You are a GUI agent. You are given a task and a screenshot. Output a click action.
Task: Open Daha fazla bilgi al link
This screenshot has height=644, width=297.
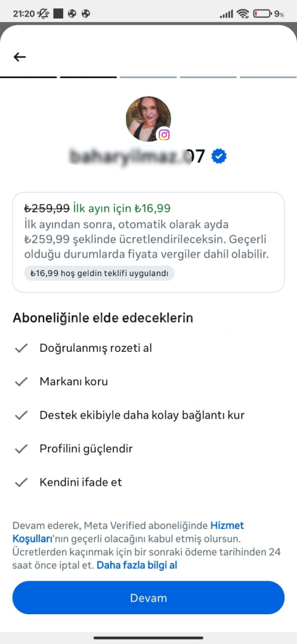[x=137, y=565]
